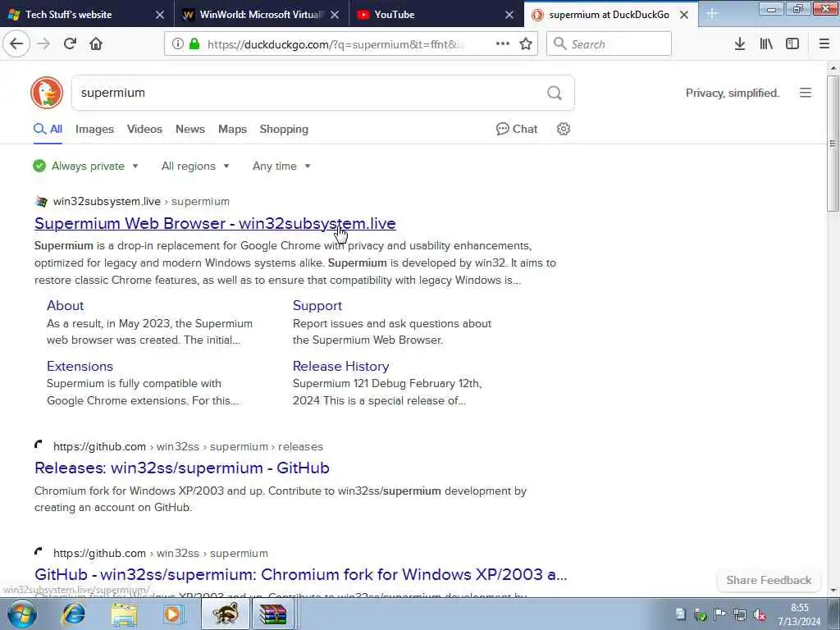
Task: Close the Tech Stuff's website tab
Action: click(x=160, y=15)
